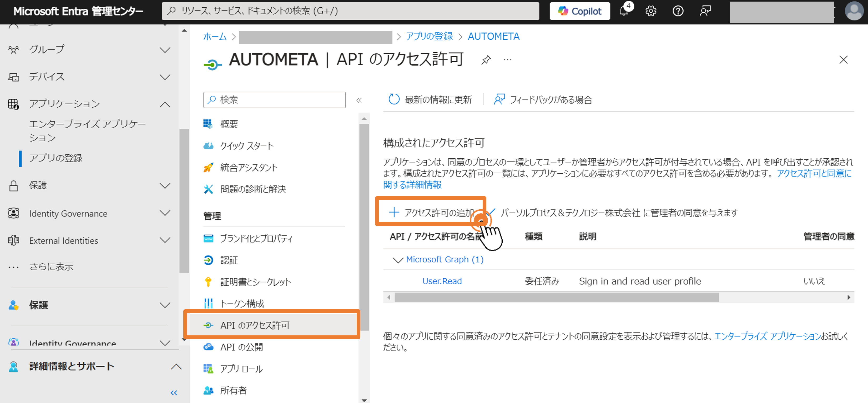The height and width of the screenshot is (403, 868).
Task: Click the External Identities icon in sidebar
Action: coord(13,241)
